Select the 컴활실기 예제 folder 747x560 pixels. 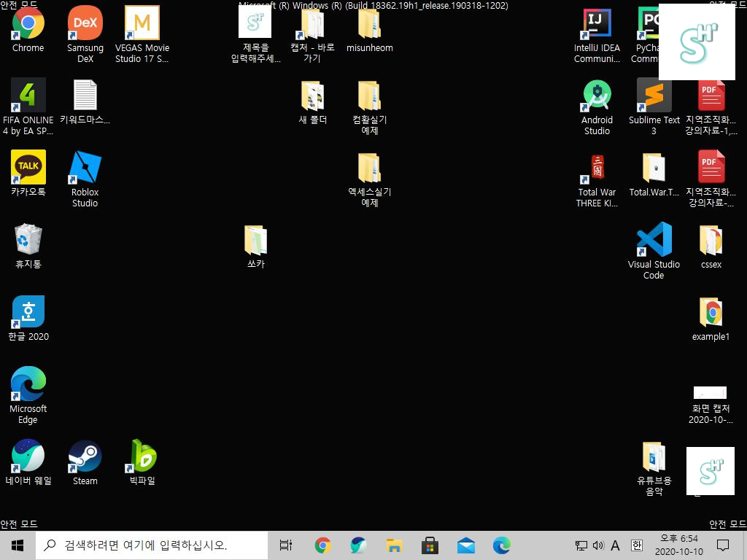coord(370,108)
